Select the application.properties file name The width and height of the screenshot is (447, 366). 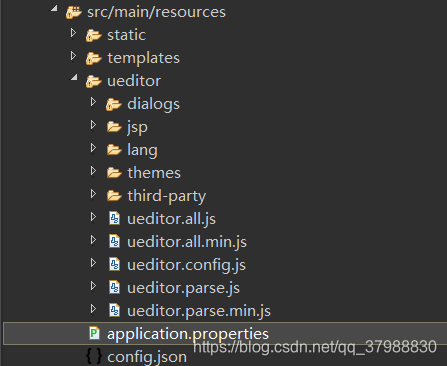coord(188,334)
